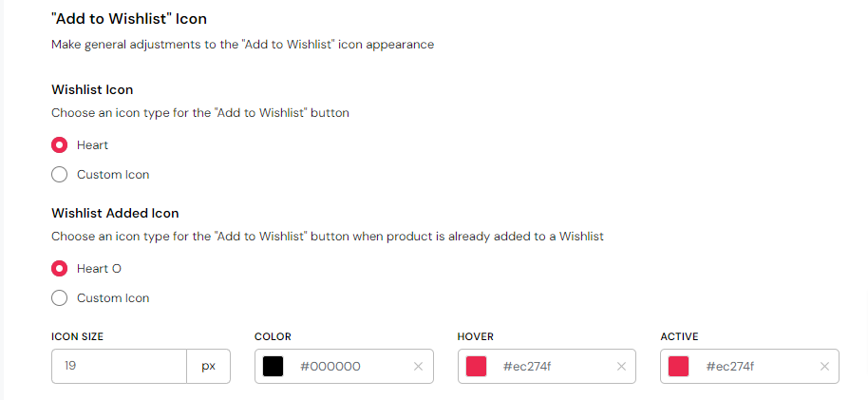
Task: Click the "Heart O" radio label text
Action: click(99, 269)
